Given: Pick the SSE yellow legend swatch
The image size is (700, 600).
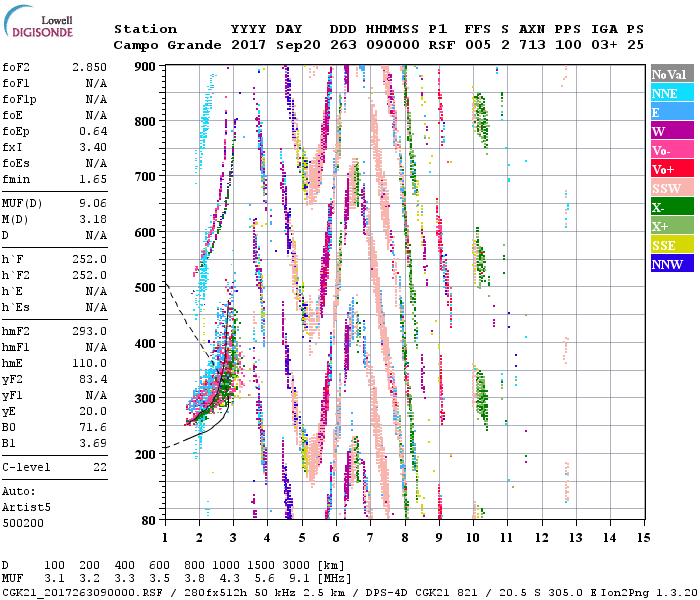Looking at the screenshot, I should (x=672, y=245).
